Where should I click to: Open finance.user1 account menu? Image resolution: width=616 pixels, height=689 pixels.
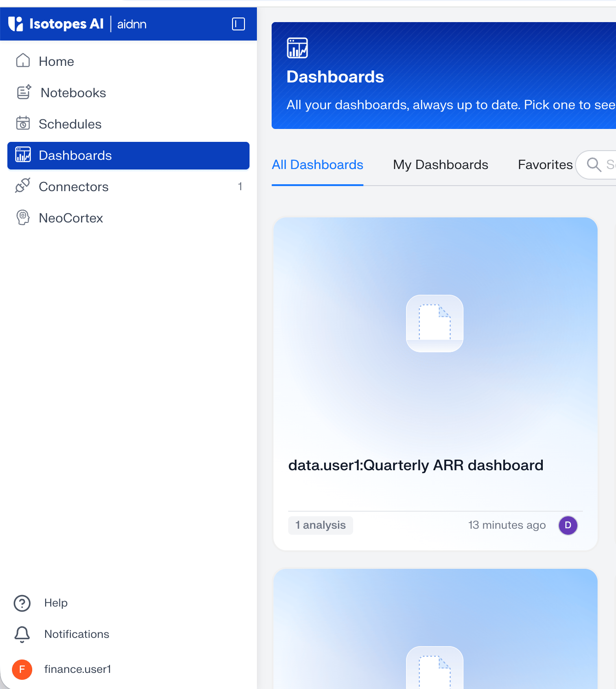[x=77, y=669]
